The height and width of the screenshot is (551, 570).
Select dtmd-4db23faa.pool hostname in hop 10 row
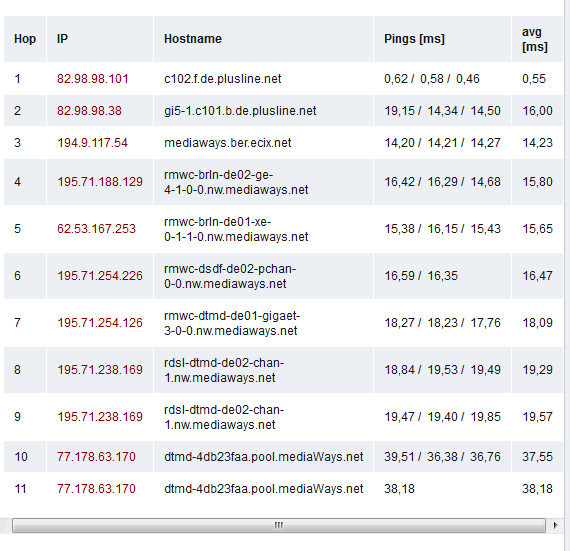pyautogui.click(x=264, y=457)
